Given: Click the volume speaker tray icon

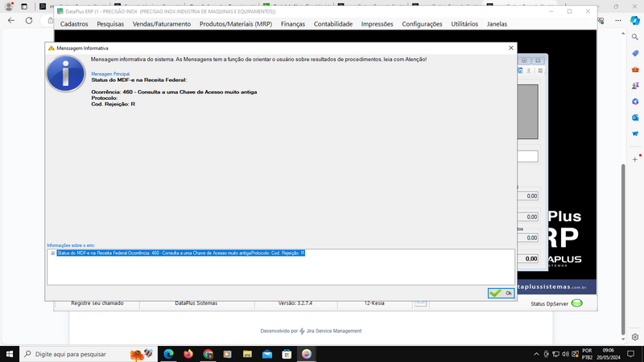Looking at the screenshot, I should point(565,354).
